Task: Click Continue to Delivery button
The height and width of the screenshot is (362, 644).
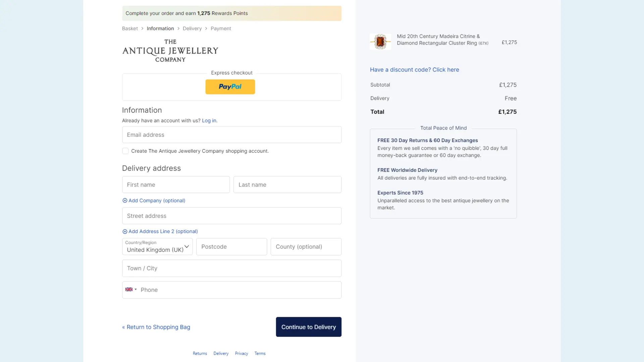Action: [x=308, y=327]
